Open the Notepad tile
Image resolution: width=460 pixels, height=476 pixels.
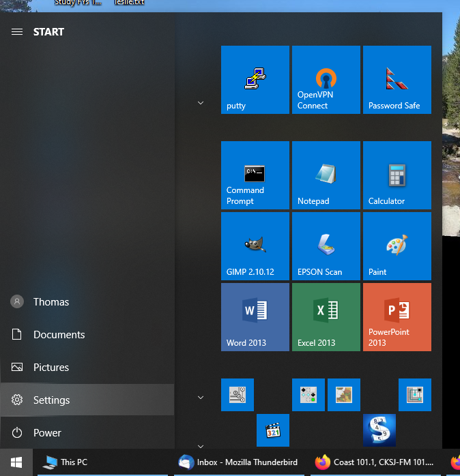326,175
